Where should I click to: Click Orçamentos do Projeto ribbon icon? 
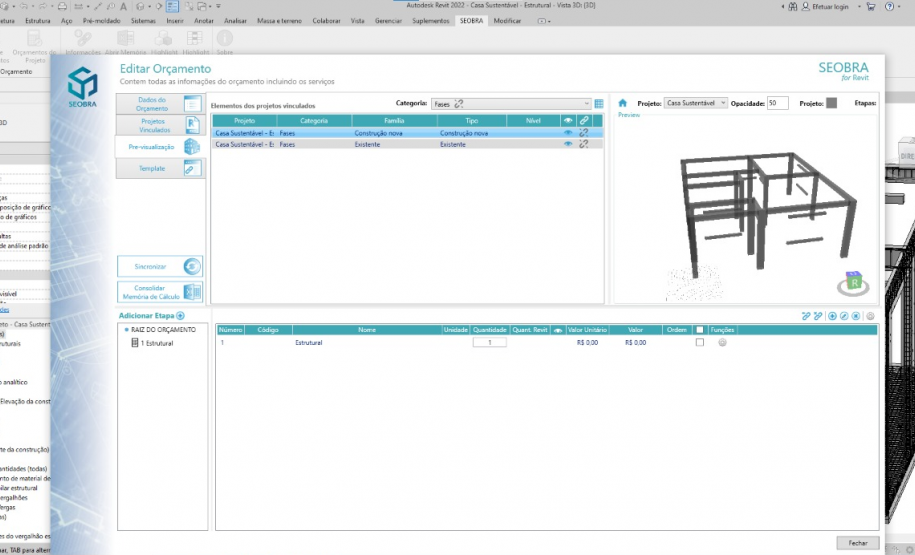tap(35, 46)
